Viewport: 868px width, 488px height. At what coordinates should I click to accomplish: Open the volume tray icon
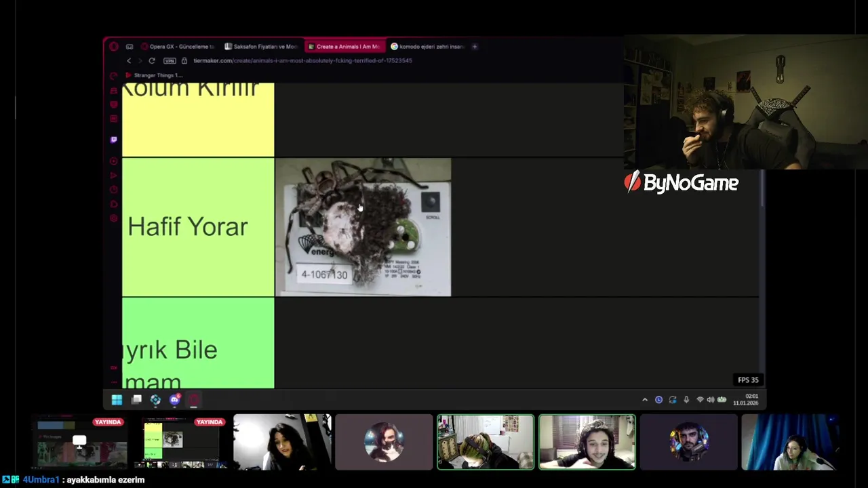[x=711, y=400]
